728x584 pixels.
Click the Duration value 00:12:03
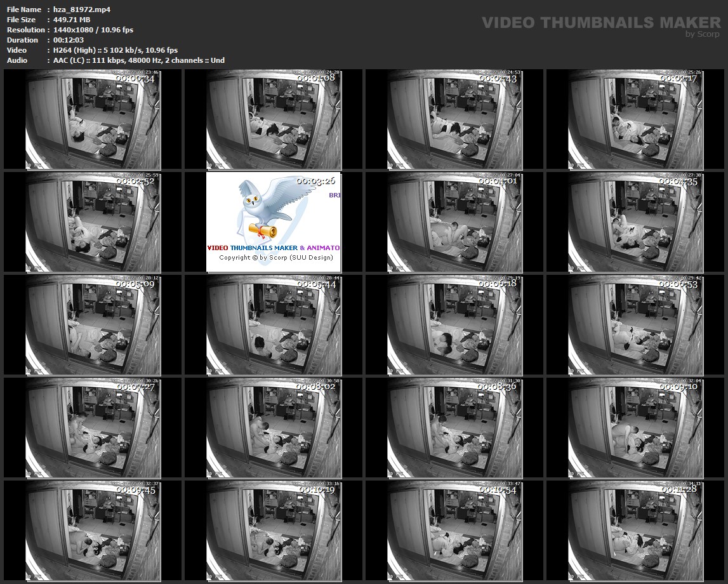tap(69, 40)
